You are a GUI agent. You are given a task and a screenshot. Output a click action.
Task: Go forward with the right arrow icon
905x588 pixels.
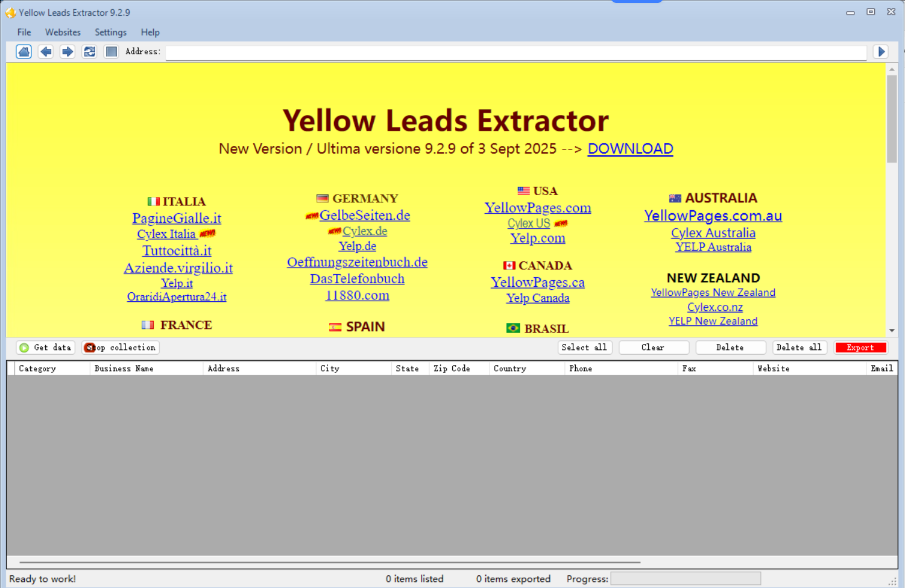(68, 52)
